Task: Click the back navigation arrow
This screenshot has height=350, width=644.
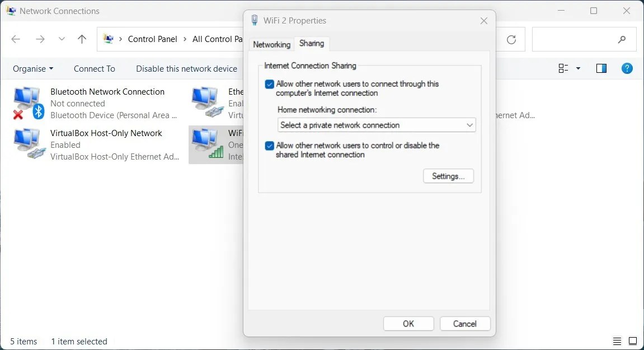Action: (16, 39)
